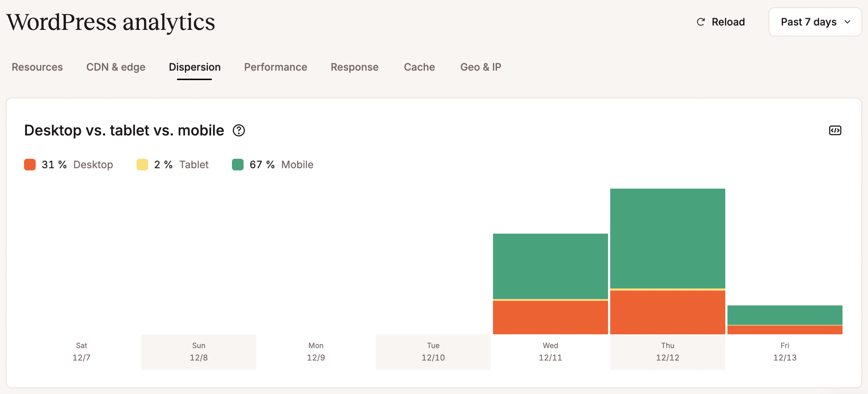Expand the Past 7 days chevron

click(x=848, y=22)
